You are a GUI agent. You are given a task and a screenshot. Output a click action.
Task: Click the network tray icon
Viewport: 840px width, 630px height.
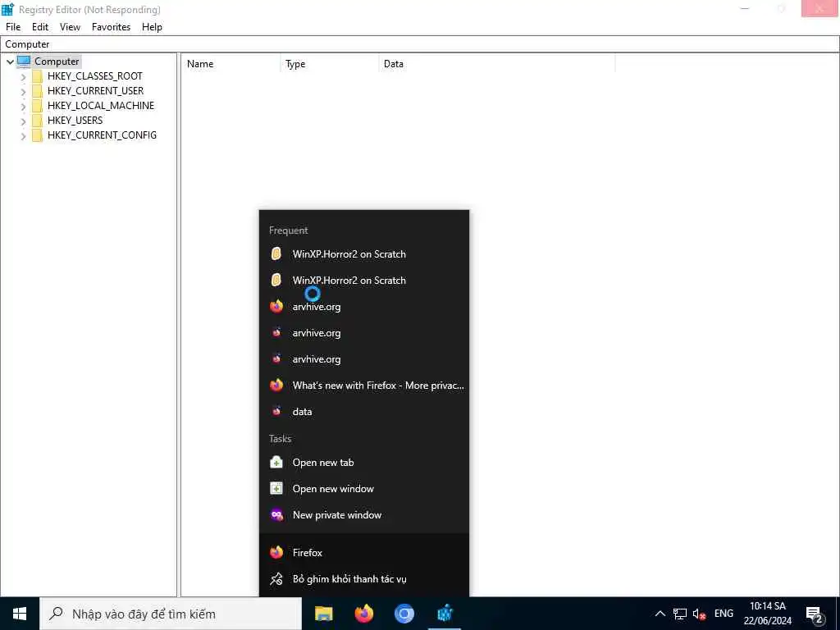coord(680,614)
